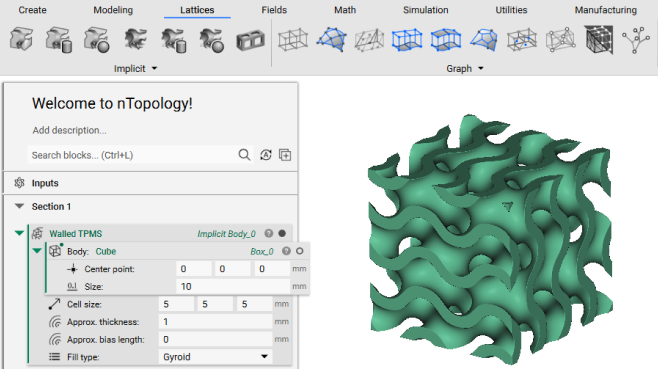Expand the Implicit group dropdown arrow
658x369 pixels.
[154, 68]
